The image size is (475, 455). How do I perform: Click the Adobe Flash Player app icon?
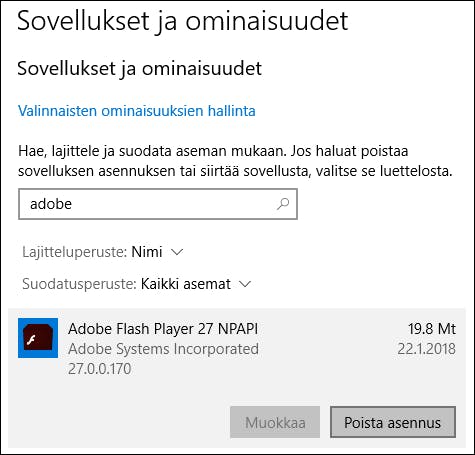tap(38, 338)
